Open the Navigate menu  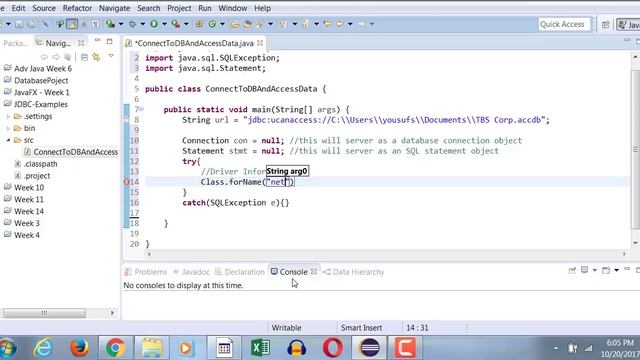pyautogui.click(x=115, y=8)
